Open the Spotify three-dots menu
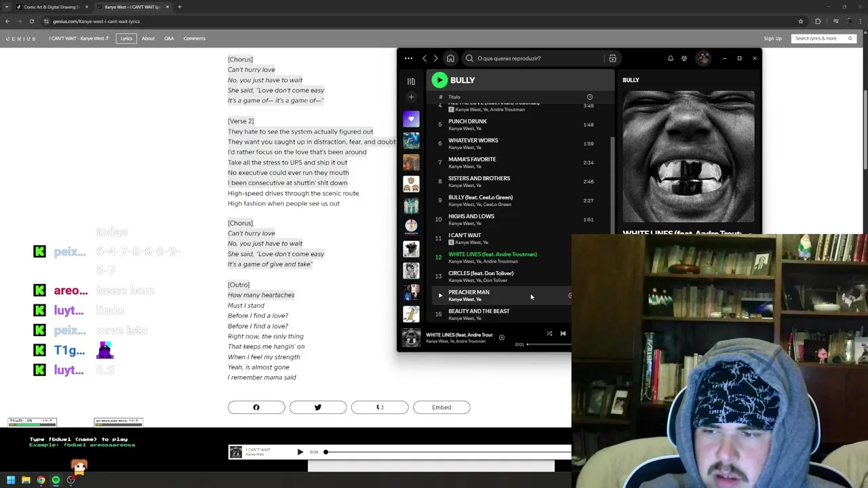Screen dimensions: 868x488 tap(408, 58)
